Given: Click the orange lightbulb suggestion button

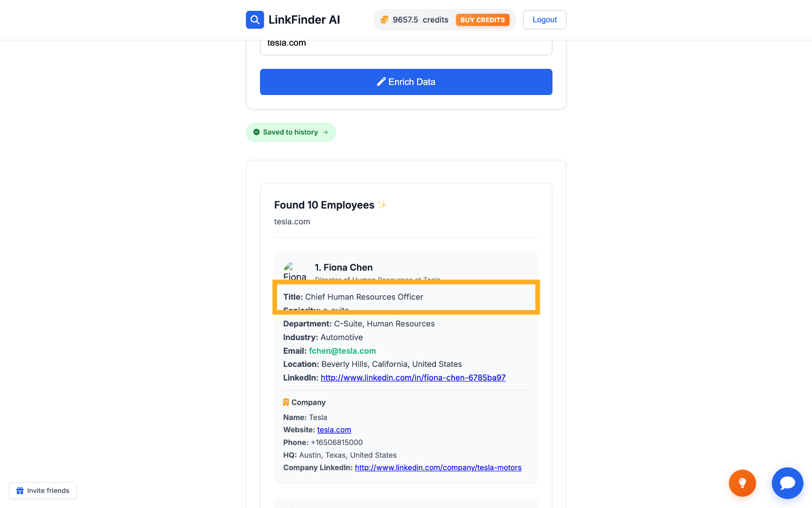Looking at the screenshot, I should (742, 483).
